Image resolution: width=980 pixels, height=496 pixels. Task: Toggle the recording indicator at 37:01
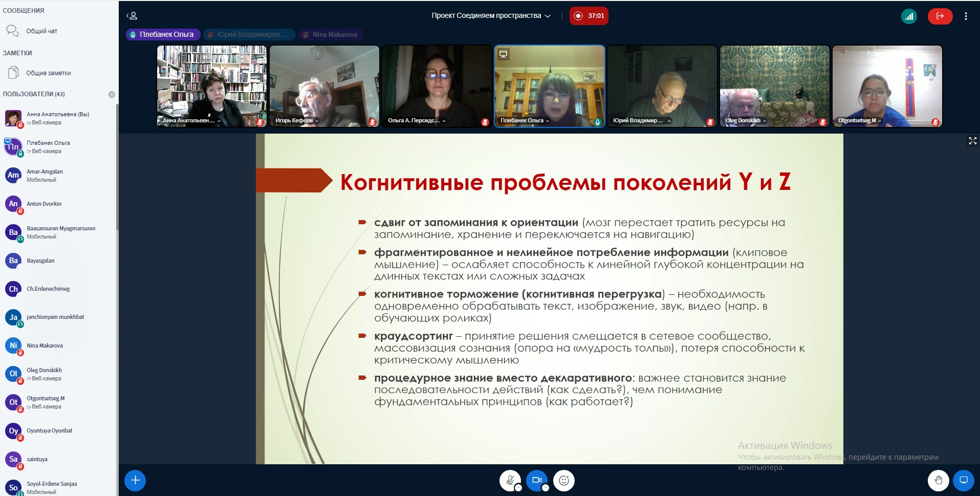pyautogui.click(x=589, y=16)
